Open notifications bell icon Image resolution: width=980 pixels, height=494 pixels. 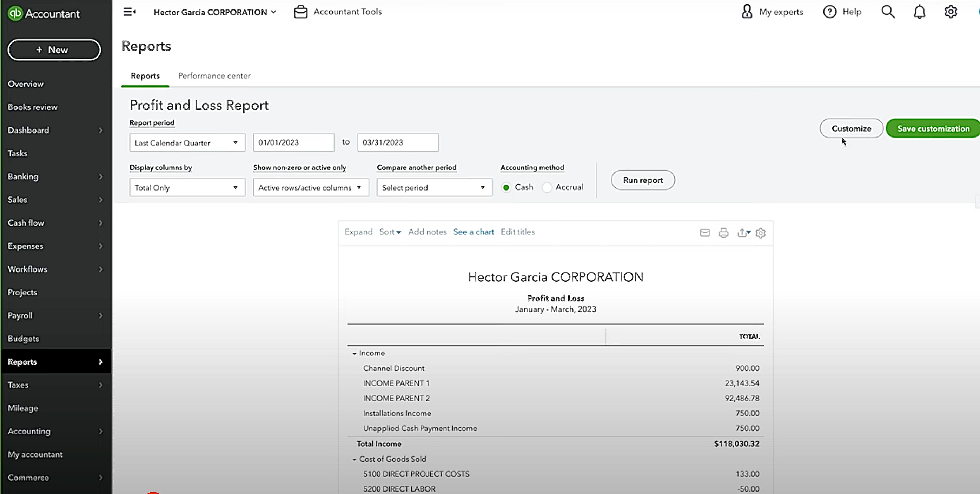(x=919, y=12)
